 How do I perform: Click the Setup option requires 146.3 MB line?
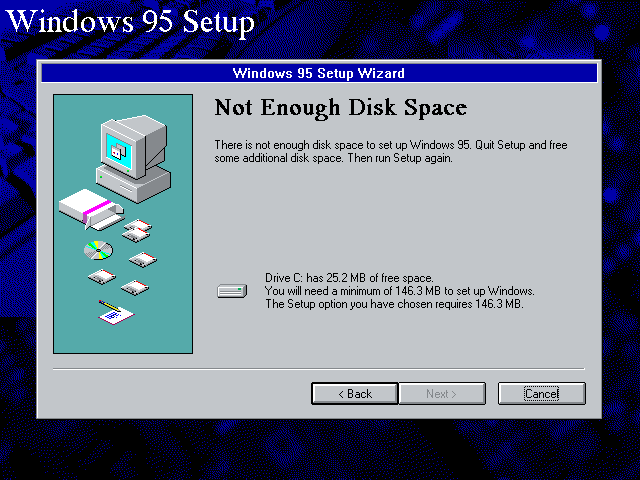click(394, 304)
